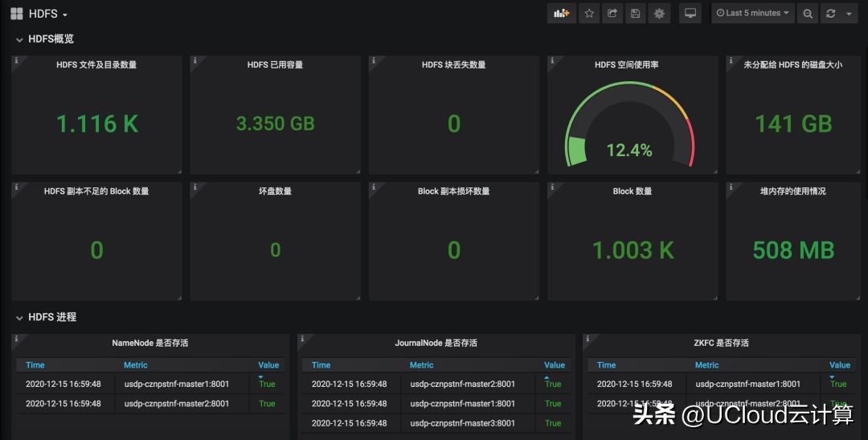This screenshot has width=868, height=440.
Task: Open HDFS 已用容量 panel title menu
Action: 275,65
